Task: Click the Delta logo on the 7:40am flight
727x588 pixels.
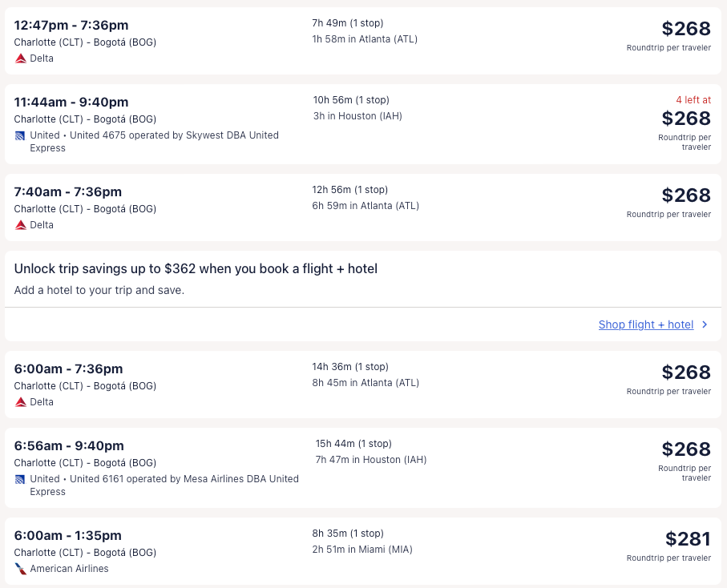Action: (21, 225)
